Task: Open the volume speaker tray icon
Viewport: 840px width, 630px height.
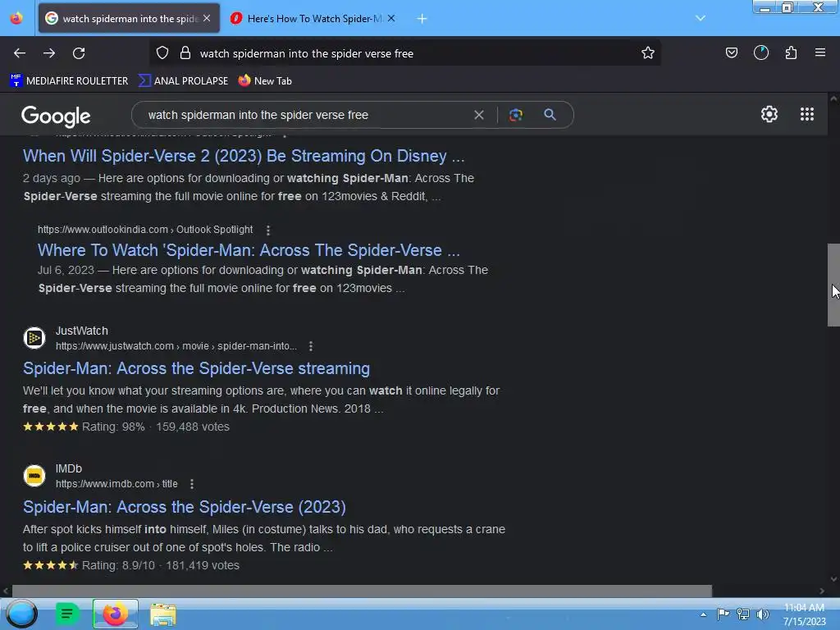Action: click(x=763, y=614)
